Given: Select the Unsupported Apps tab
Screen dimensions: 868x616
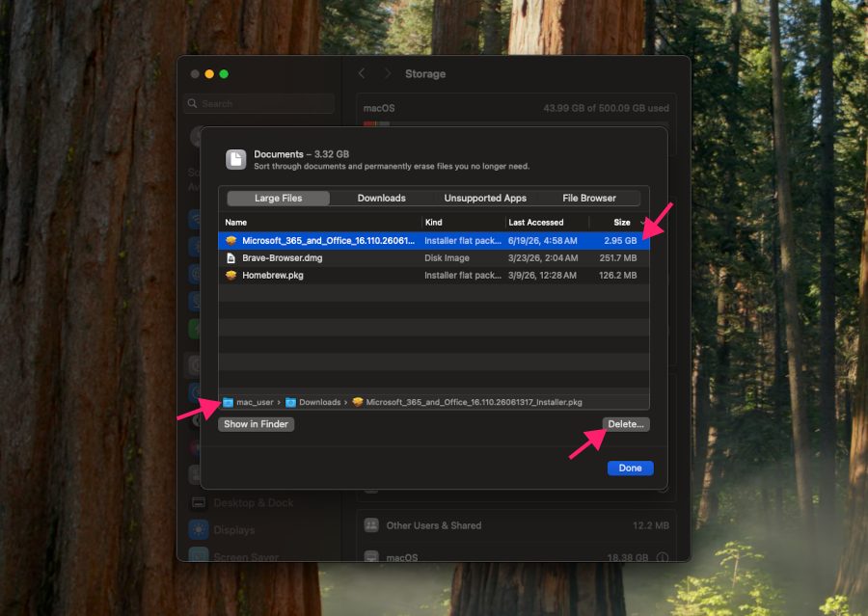Looking at the screenshot, I should click(x=485, y=199).
